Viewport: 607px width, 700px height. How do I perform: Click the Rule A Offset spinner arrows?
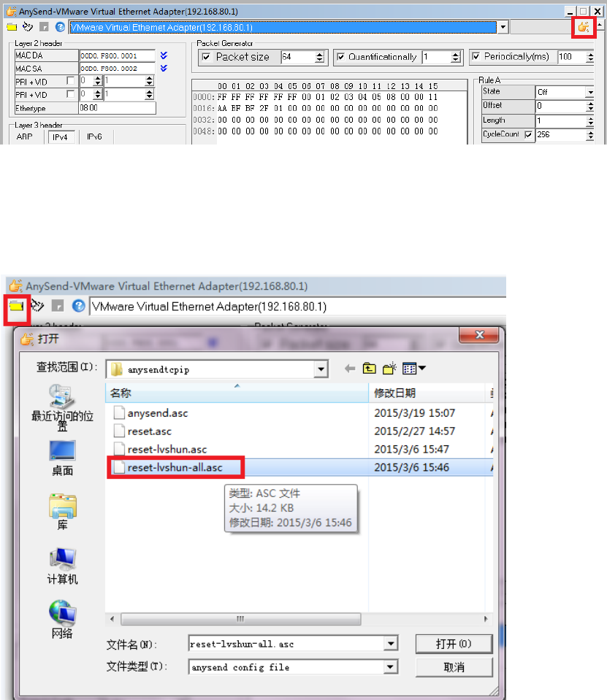[x=590, y=106]
